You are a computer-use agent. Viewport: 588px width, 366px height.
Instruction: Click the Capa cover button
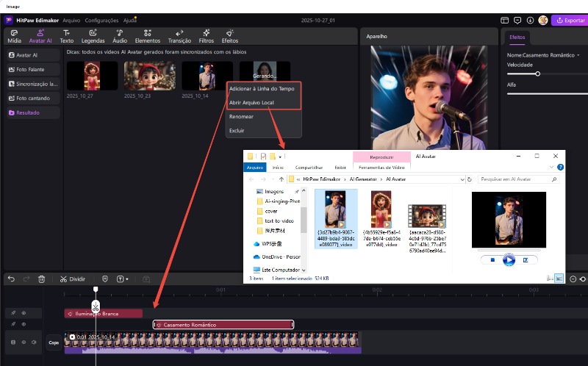(x=54, y=342)
